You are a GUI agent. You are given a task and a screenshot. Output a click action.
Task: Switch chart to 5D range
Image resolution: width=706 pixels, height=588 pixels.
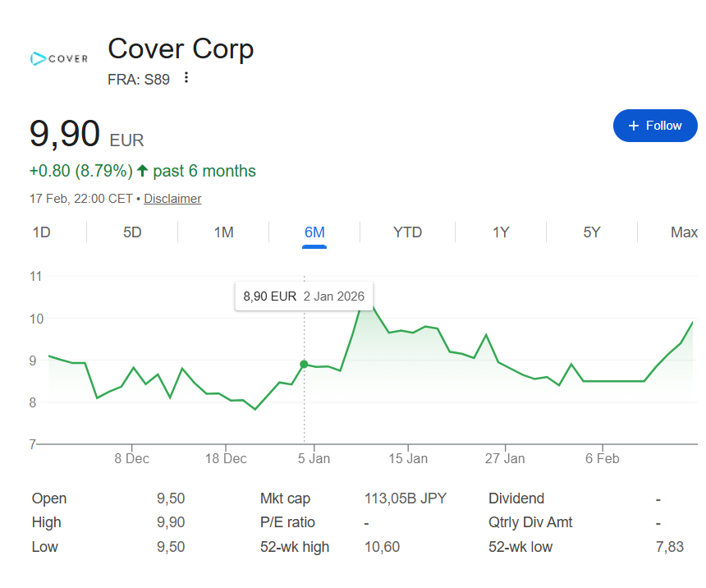[x=132, y=232]
